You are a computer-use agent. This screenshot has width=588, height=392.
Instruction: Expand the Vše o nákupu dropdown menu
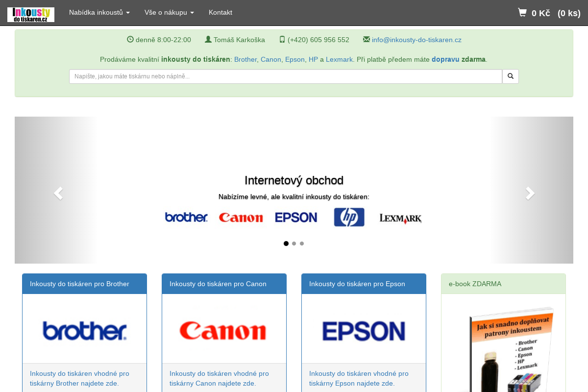pos(169,12)
